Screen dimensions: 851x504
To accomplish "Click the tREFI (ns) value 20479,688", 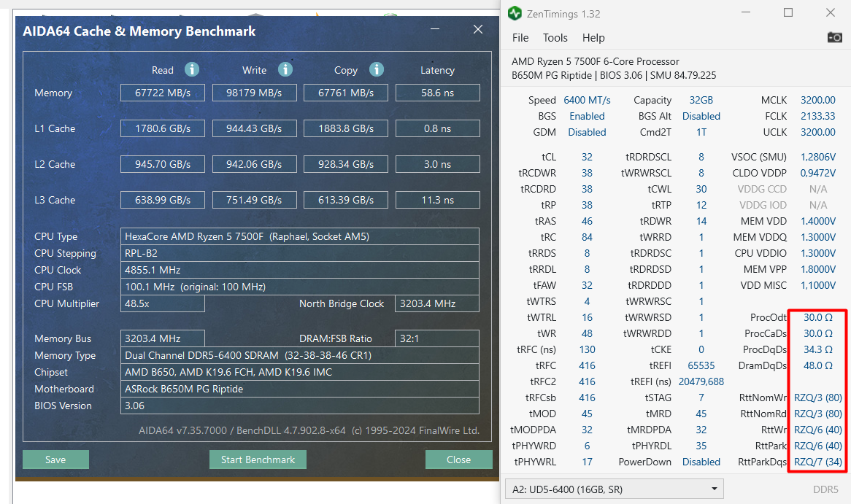I will pyautogui.click(x=701, y=382).
